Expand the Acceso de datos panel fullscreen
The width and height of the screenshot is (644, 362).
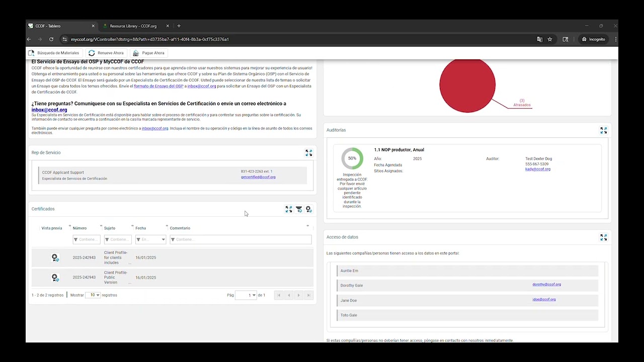604,237
